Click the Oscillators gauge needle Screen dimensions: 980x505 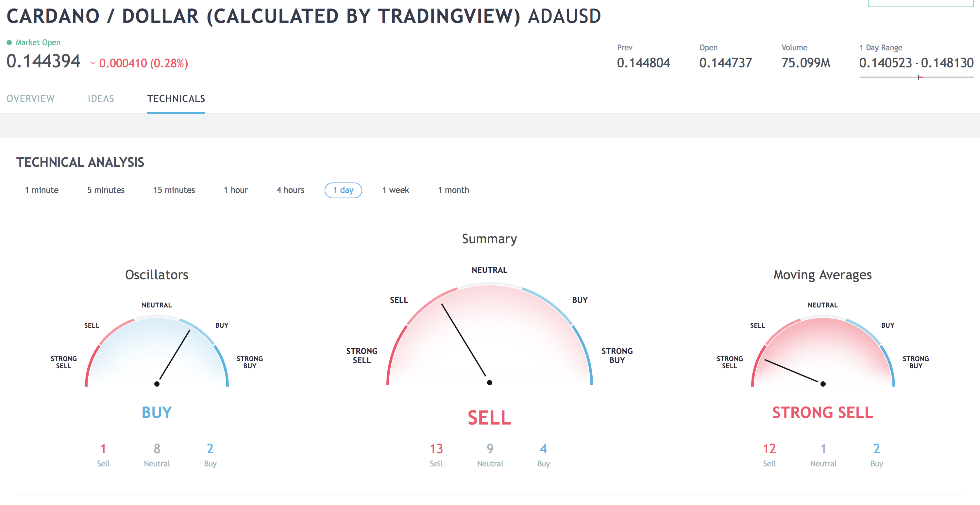174,355
